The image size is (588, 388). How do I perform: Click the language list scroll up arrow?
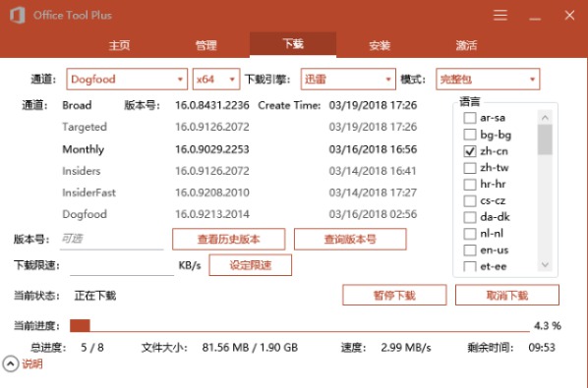(x=545, y=118)
